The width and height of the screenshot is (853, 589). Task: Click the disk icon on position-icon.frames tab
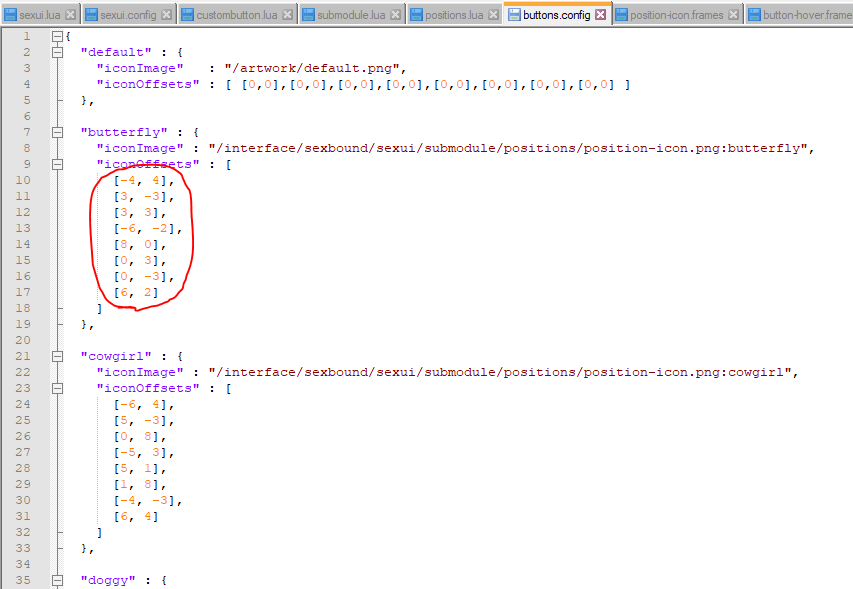(622, 15)
